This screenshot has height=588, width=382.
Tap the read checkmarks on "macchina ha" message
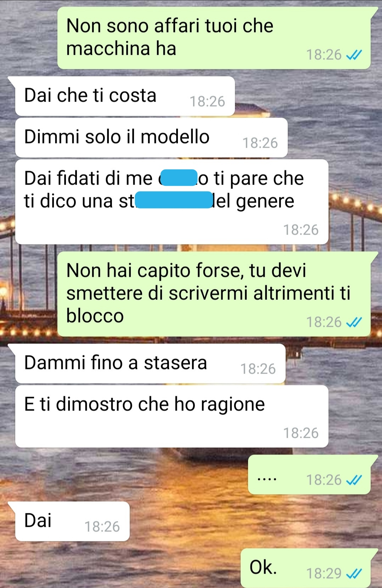pos(354,55)
